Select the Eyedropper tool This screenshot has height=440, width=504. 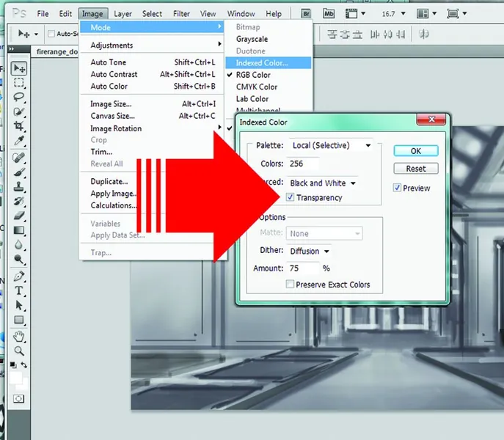click(x=19, y=141)
